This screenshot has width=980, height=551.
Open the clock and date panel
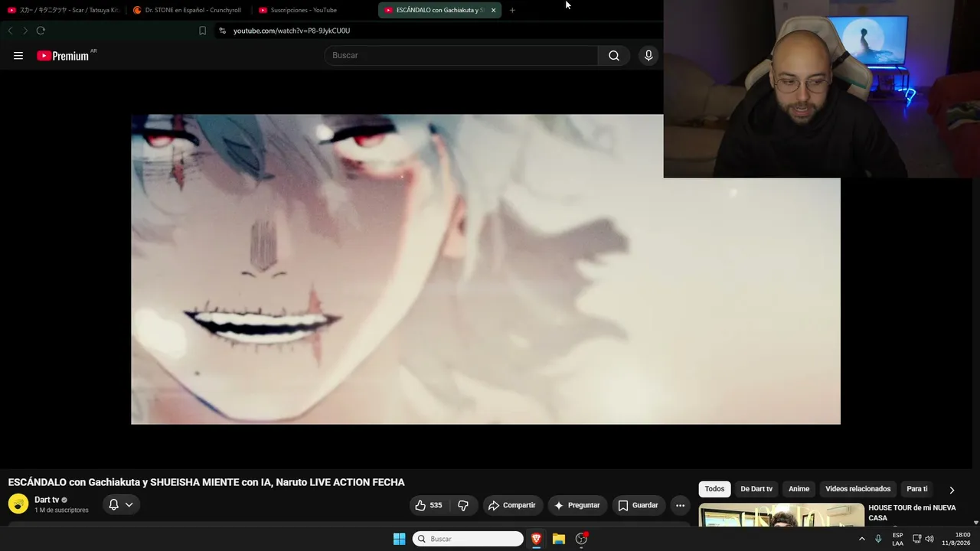tap(956, 539)
